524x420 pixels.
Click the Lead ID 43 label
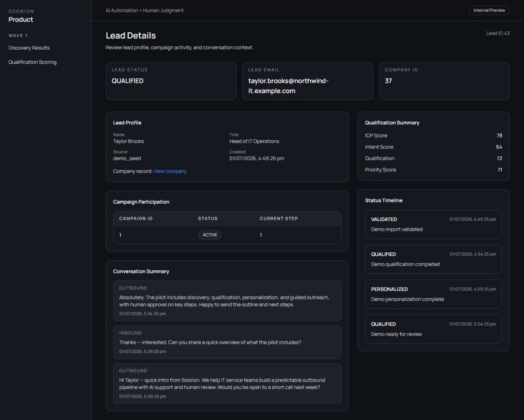click(x=498, y=33)
